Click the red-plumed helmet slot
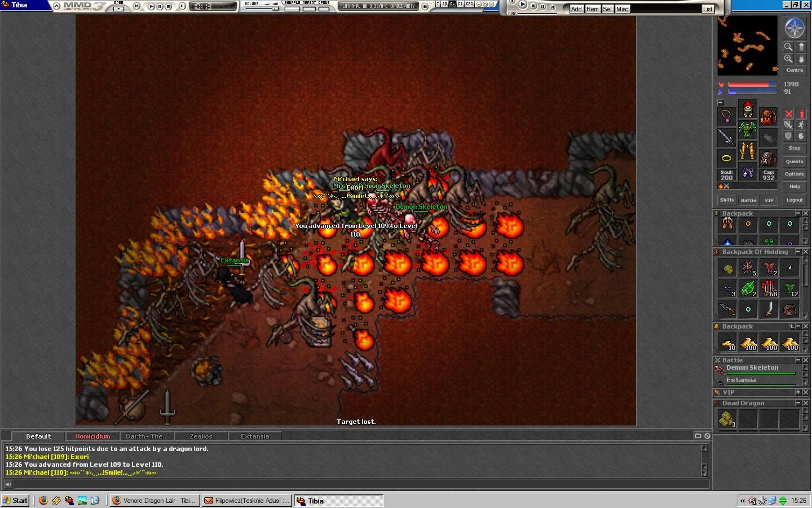This screenshot has width=812, height=508. pyautogui.click(x=748, y=109)
